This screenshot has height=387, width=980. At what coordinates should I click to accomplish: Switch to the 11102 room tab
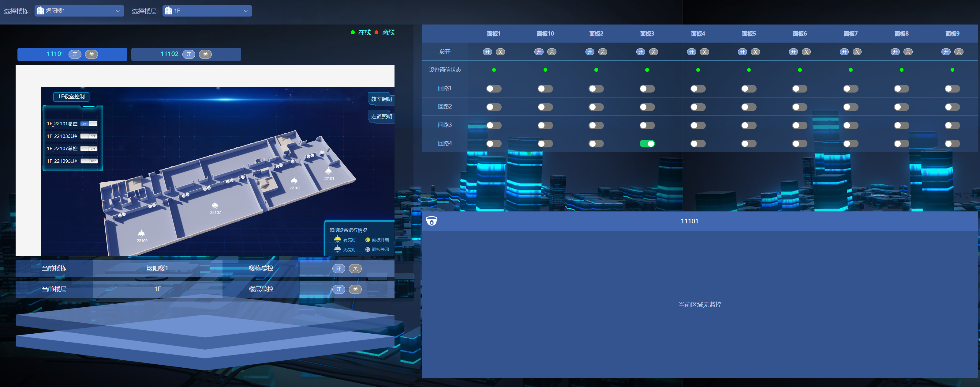tap(169, 54)
